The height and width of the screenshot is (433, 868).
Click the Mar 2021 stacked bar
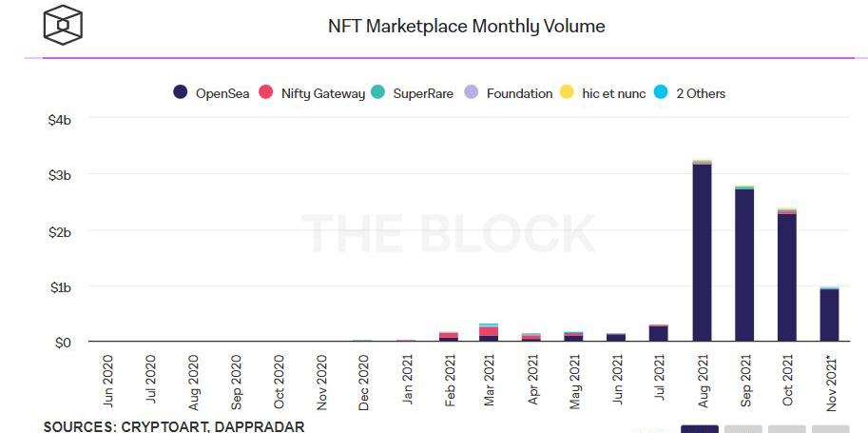(489, 333)
